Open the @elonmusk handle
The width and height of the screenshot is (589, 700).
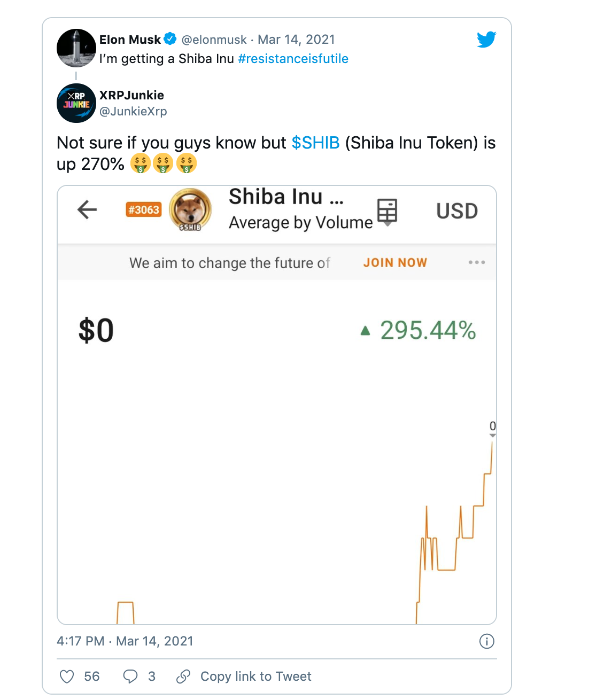coord(214,40)
